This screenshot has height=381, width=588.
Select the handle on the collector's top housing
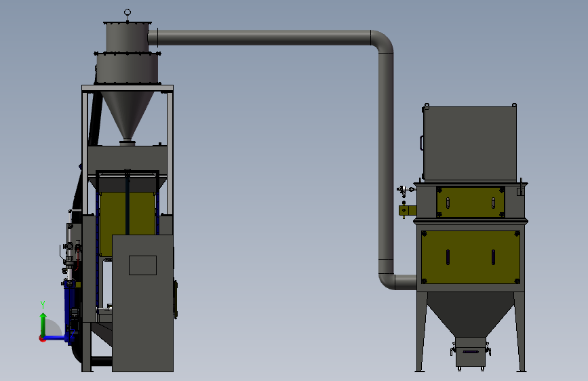[421, 143]
